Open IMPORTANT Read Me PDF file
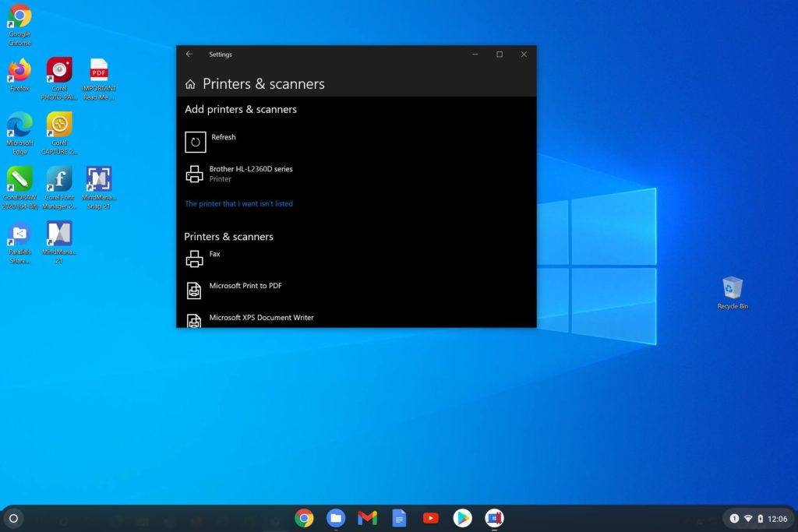 click(x=99, y=79)
